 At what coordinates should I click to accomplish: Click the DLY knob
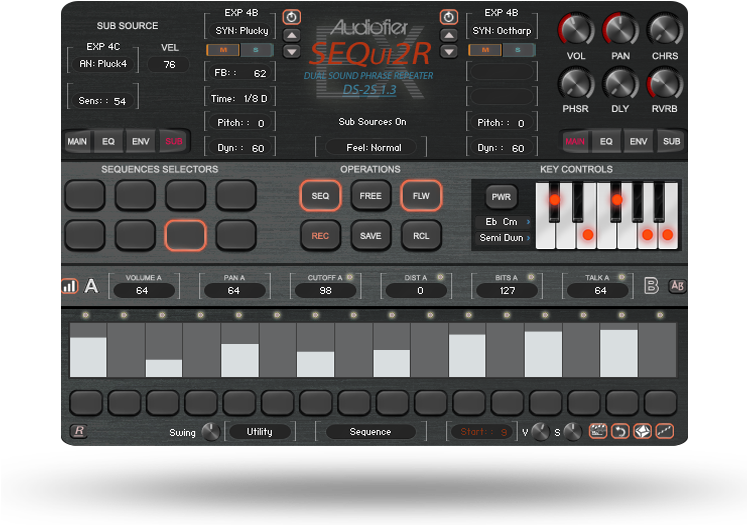(x=620, y=83)
